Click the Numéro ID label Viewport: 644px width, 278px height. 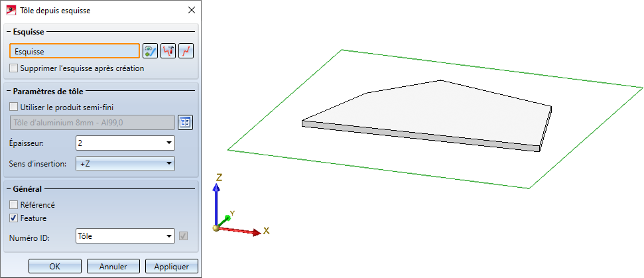point(29,237)
